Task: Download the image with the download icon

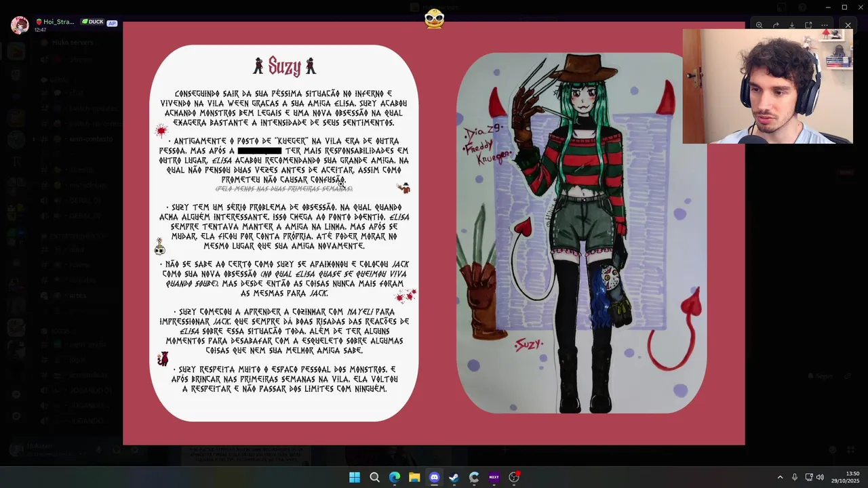Action: pos(792,25)
